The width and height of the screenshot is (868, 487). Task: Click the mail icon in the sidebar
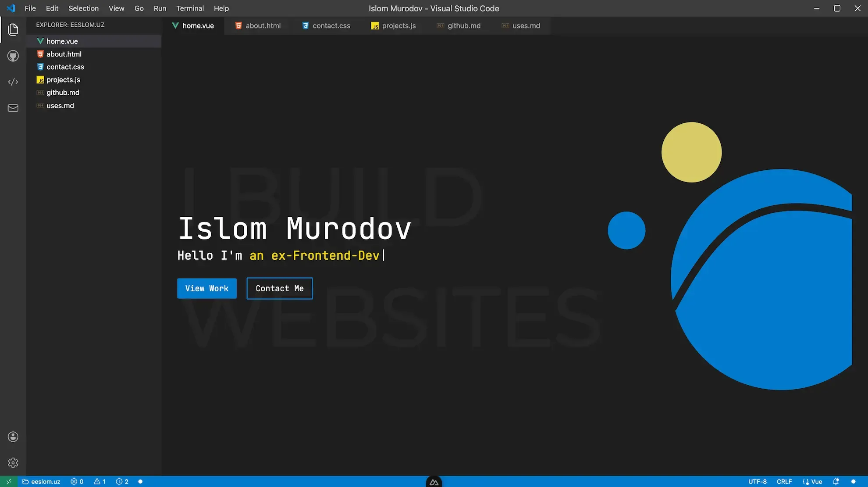13,108
